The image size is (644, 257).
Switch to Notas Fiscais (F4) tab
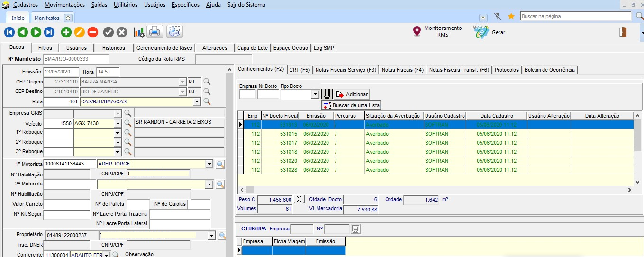[x=402, y=70]
